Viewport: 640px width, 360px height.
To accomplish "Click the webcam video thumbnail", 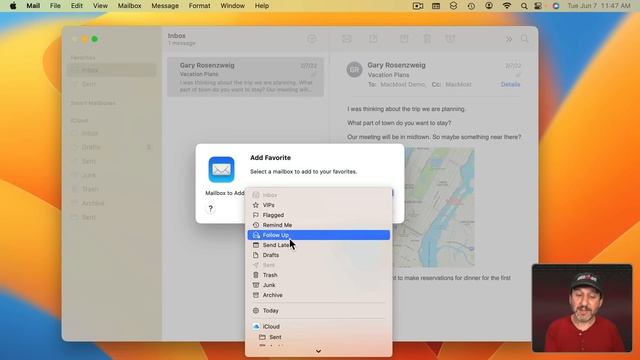I will point(582,308).
